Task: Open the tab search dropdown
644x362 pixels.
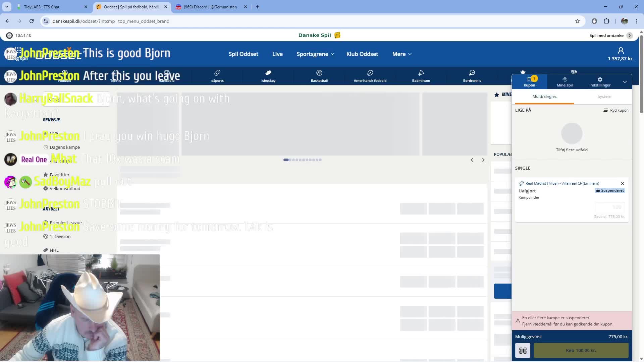Action: 7,7
